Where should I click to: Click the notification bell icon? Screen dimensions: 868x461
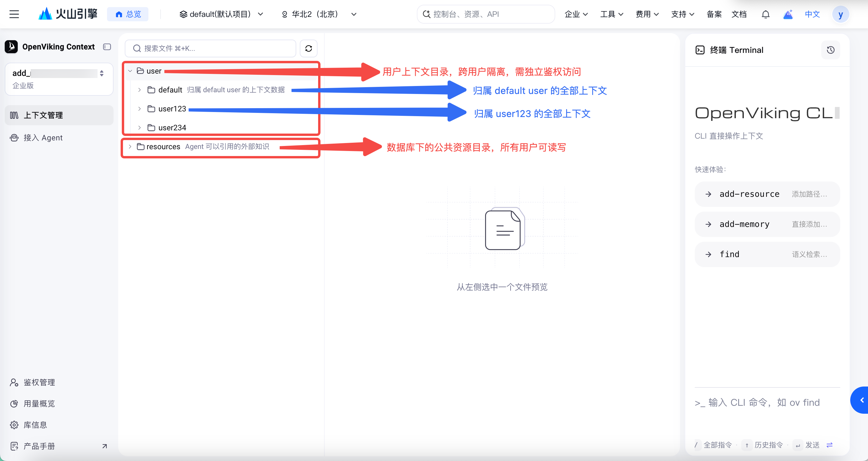click(766, 14)
